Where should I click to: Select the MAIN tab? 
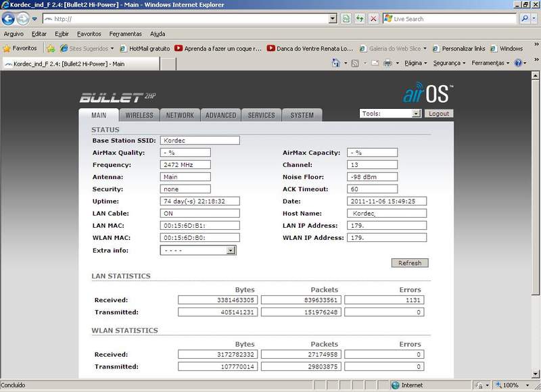[x=99, y=115]
